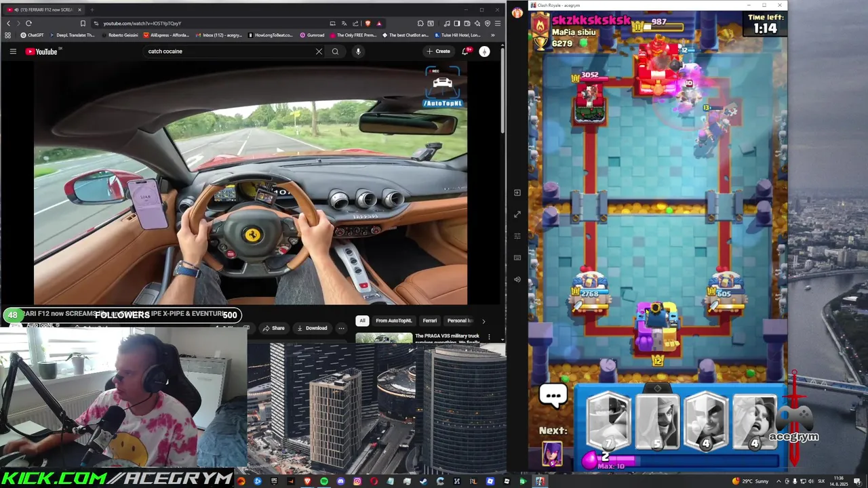Open options for the PRAGA V3S video
This screenshot has height=488, width=868.
coord(489,337)
